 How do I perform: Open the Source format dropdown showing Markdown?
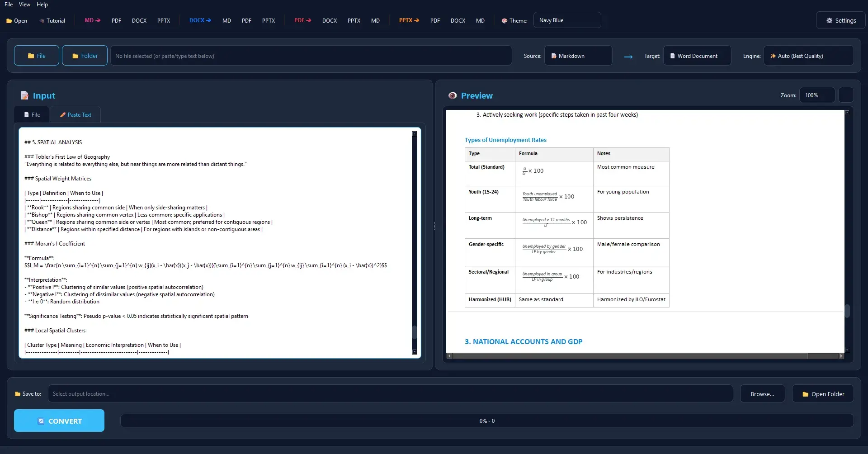pyautogui.click(x=578, y=56)
